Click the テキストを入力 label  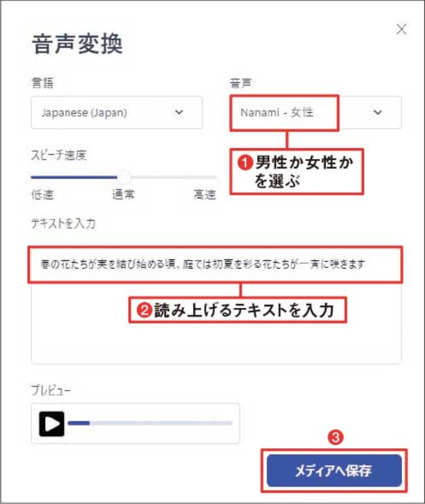[x=63, y=223]
